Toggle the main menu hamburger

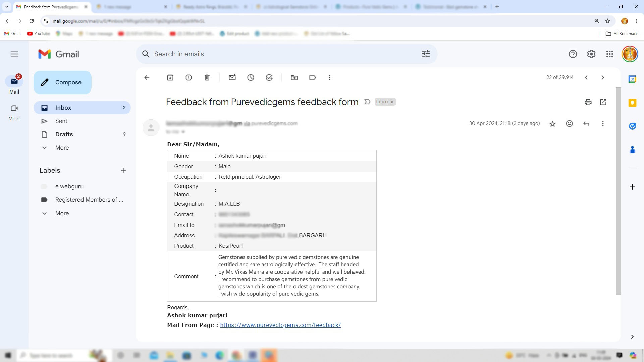click(14, 54)
